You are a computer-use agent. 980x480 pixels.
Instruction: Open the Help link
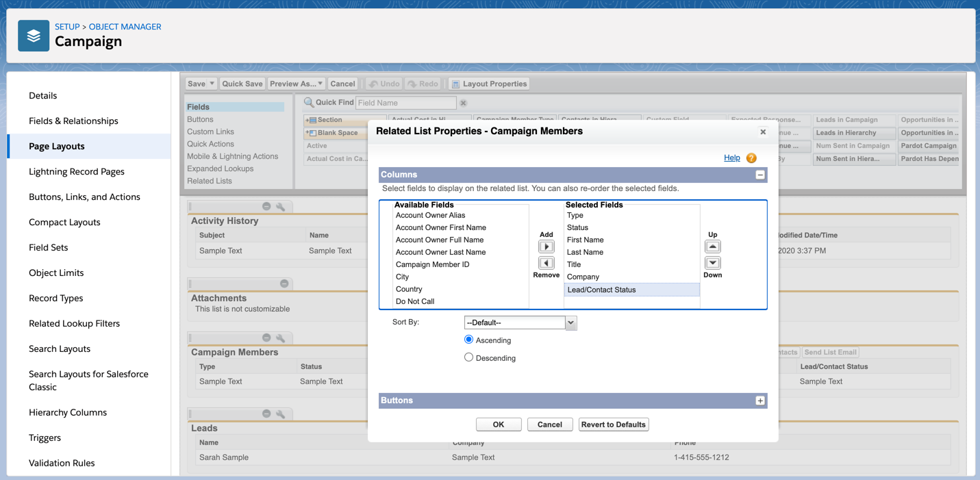[731, 158]
